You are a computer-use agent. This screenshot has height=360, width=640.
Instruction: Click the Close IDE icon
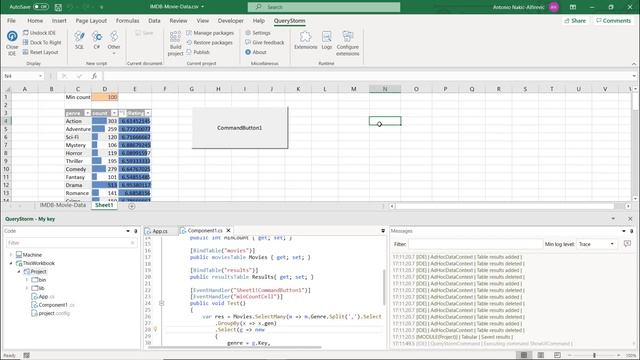pyautogui.click(x=12, y=36)
